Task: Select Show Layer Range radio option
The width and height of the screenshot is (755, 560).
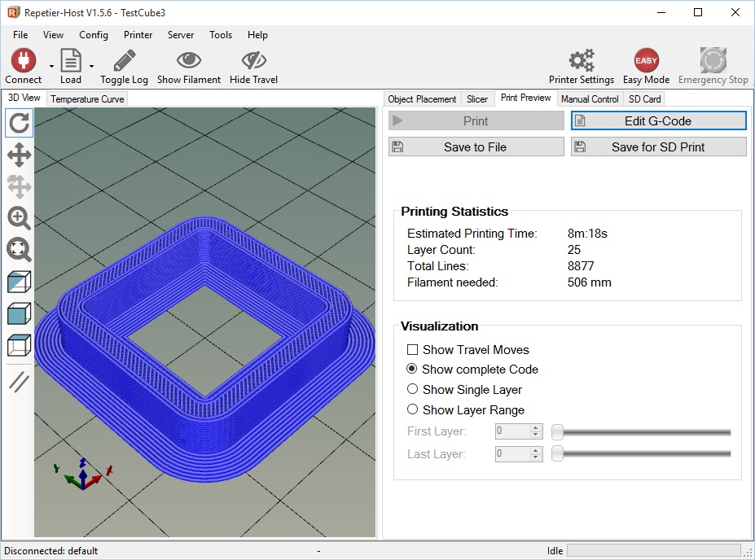Action: pos(412,409)
